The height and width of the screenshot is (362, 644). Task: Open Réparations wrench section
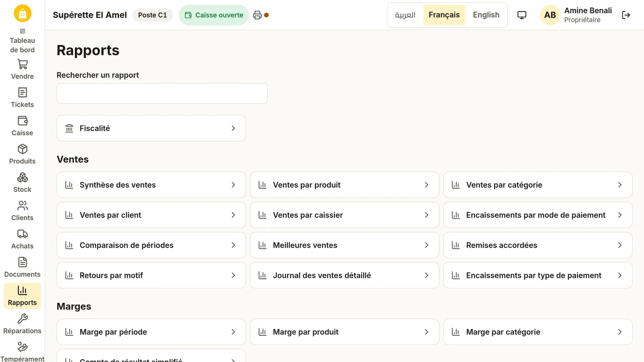pos(23,324)
